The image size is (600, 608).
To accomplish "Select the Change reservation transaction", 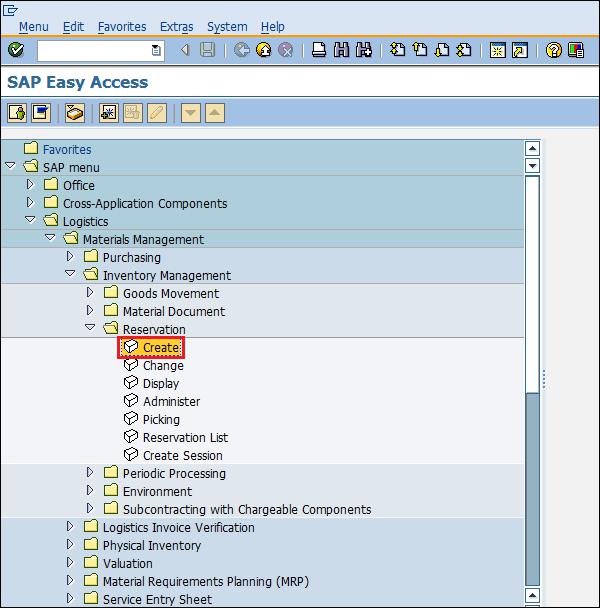I will point(154,365).
